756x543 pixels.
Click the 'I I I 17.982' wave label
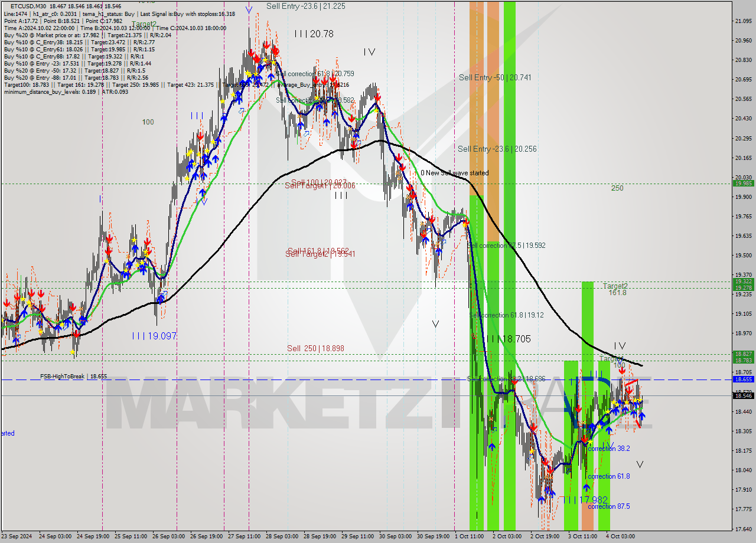pos(585,500)
